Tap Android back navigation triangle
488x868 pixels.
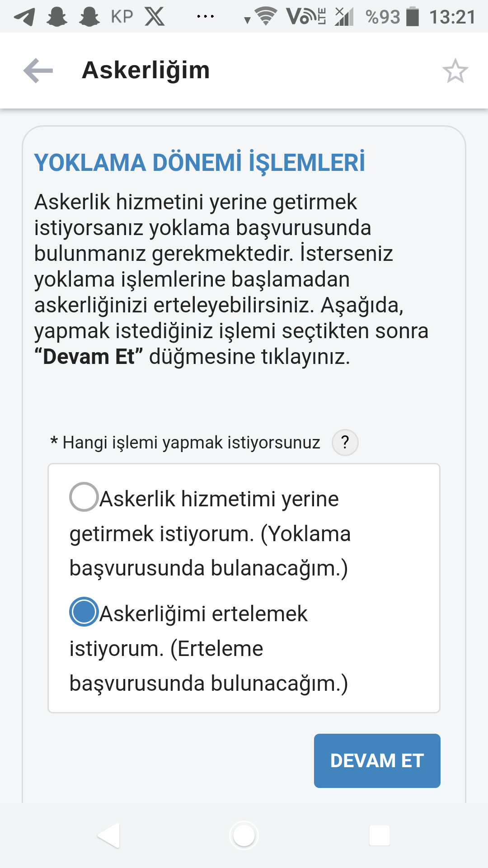pos(109,835)
